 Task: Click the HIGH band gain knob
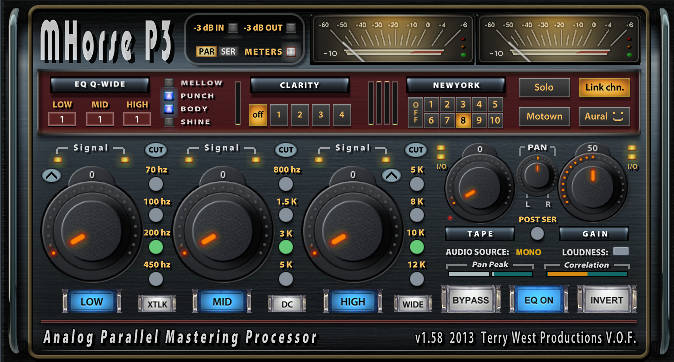tap(352, 230)
